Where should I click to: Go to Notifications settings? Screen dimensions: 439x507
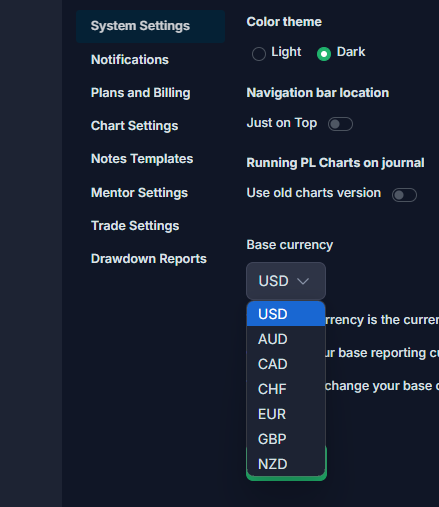point(130,60)
